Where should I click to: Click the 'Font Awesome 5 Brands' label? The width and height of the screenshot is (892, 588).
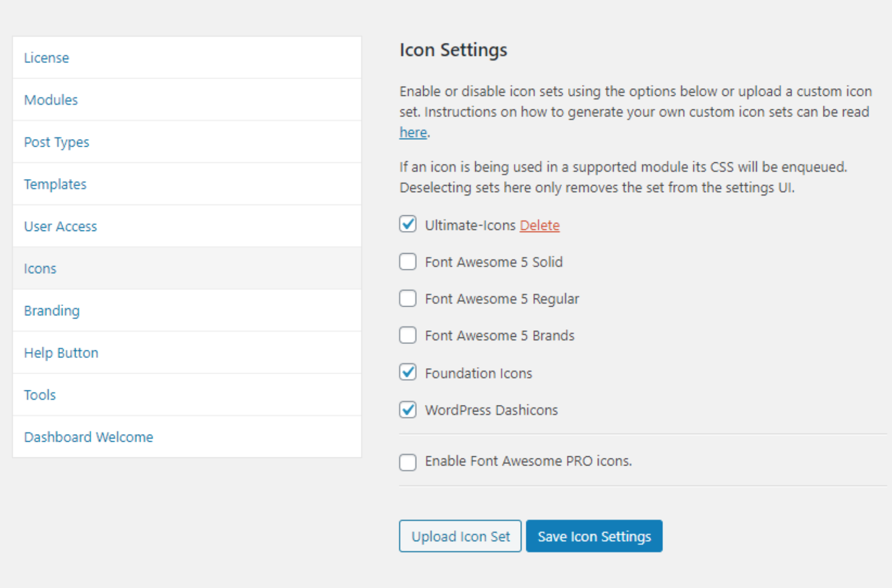500,336
